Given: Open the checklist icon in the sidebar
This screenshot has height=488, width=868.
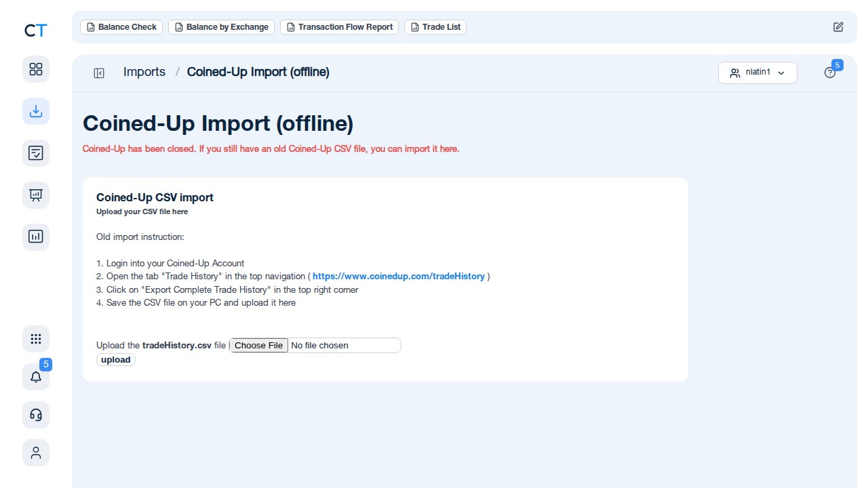Looking at the screenshot, I should click(36, 153).
